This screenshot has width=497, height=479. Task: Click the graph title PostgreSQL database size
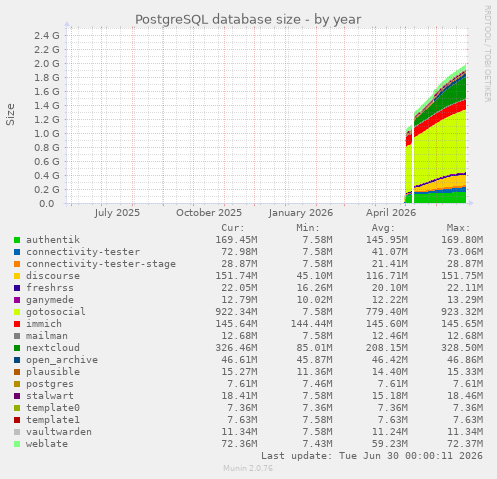pyautogui.click(x=248, y=20)
